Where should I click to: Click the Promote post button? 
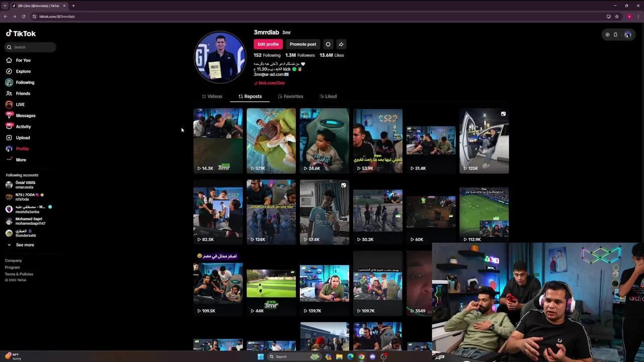[303, 44]
